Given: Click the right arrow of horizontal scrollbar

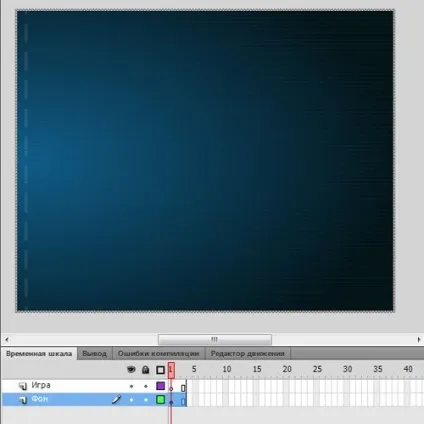Looking at the screenshot, I should coord(419,340).
